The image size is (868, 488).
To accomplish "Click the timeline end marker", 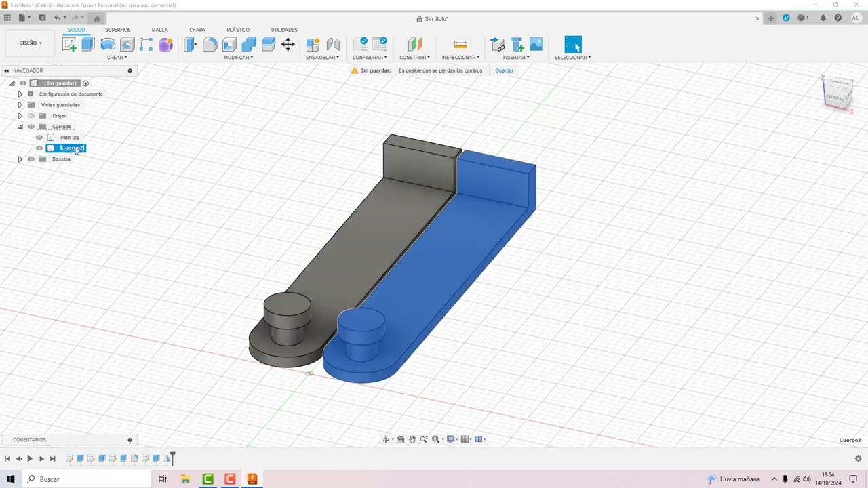I will pos(172,457).
